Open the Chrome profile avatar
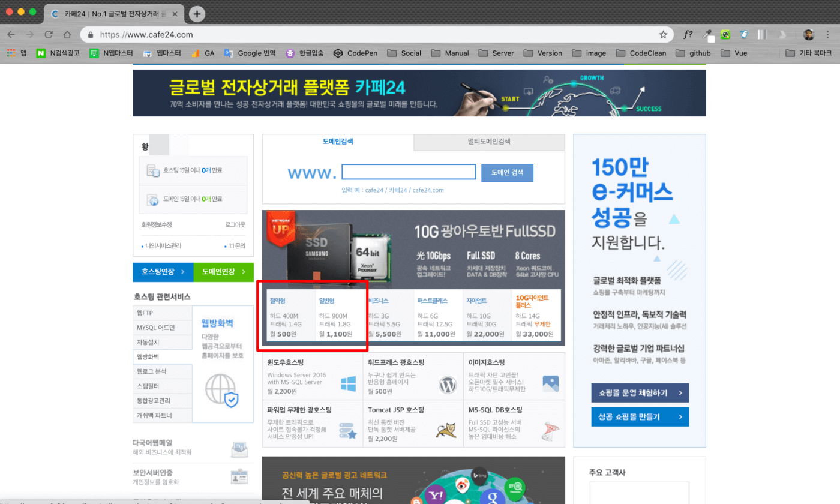The width and height of the screenshot is (840, 504). (x=809, y=35)
